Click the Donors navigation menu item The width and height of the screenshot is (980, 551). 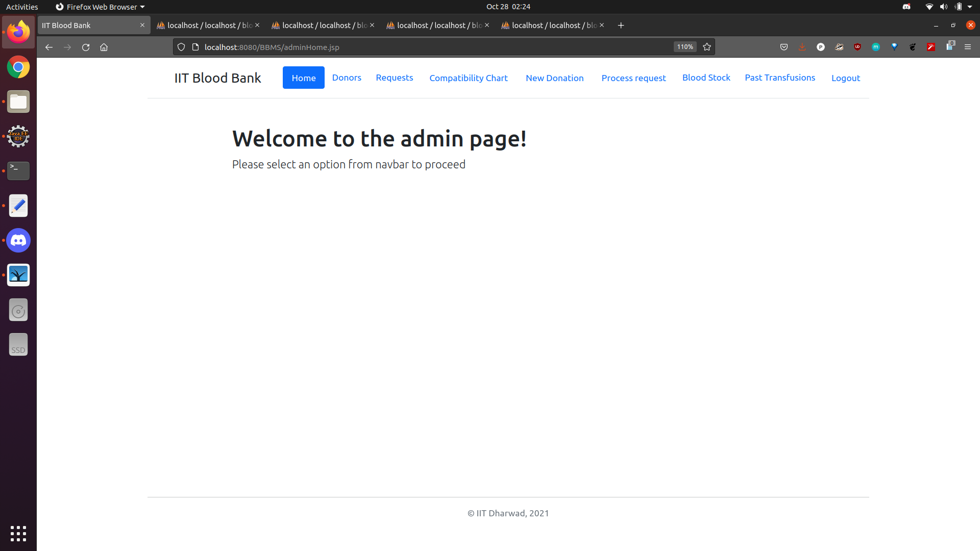pos(347,78)
